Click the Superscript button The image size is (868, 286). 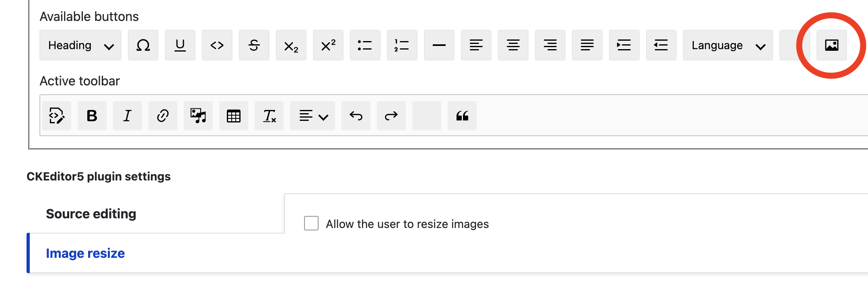tap(328, 45)
